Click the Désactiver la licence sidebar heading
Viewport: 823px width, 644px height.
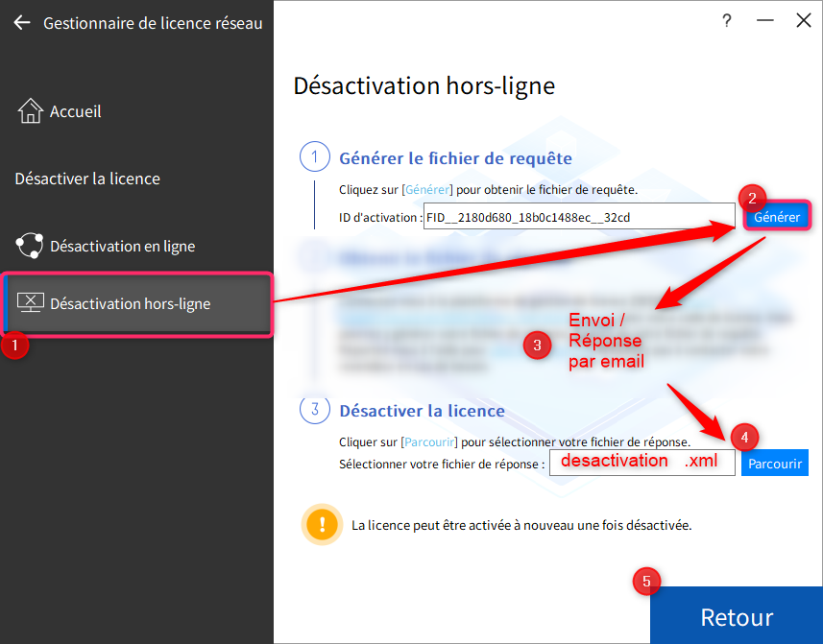click(87, 179)
